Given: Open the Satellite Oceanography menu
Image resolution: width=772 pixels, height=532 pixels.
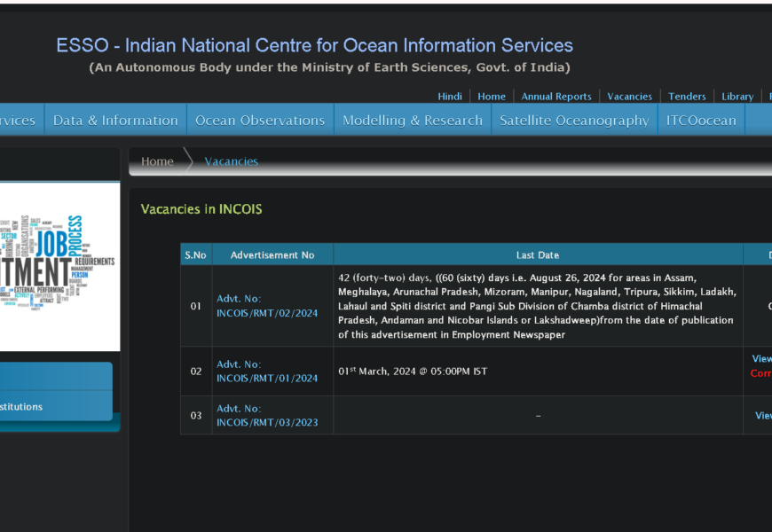Looking at the screenshot, I should coord(575,120).
